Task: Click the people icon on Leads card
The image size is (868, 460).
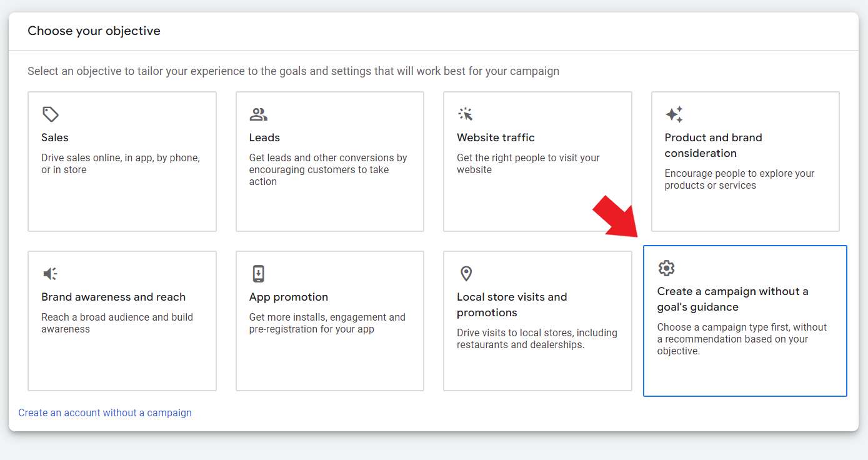Action: [x=259, y=114]
